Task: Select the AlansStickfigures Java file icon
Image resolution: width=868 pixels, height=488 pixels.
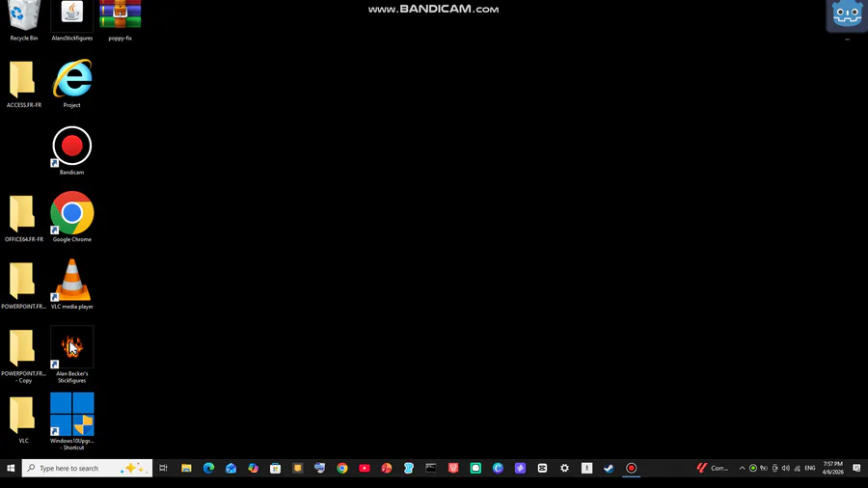Action: point(72,21)
